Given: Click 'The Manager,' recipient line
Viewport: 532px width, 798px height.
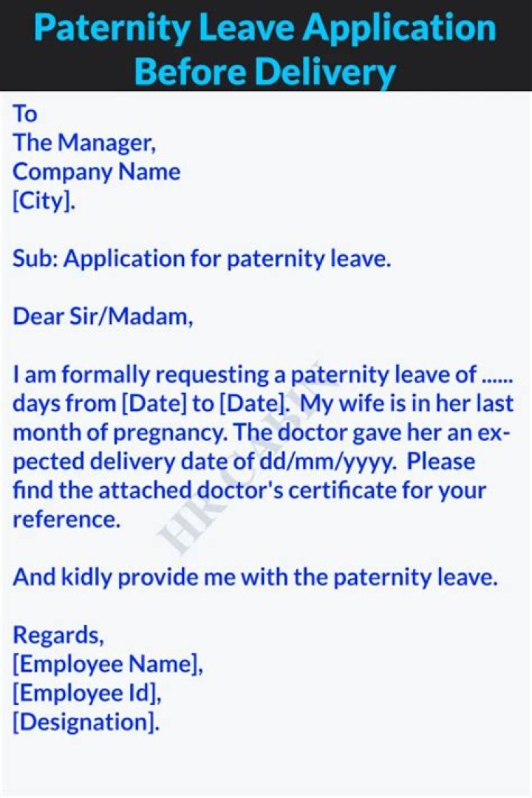Looking at the screenshot, I should [x=84, y=143].
